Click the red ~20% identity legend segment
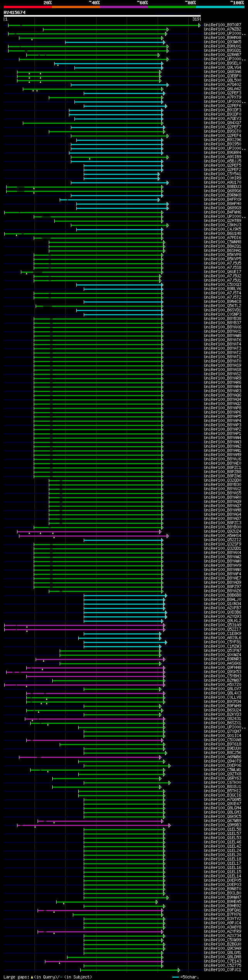This screenshot has width=248, height=980. 28,7
